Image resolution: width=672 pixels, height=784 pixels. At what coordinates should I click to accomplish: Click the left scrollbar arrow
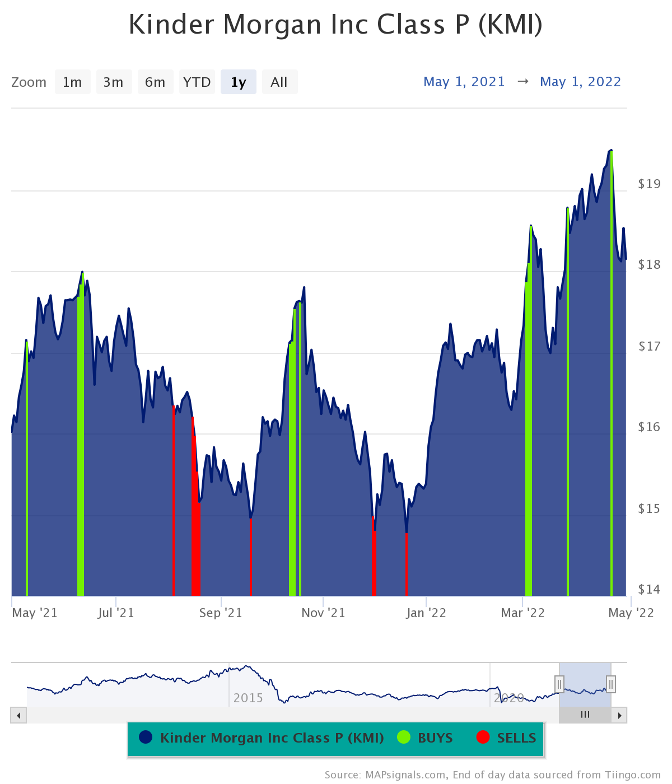[x=18, y=715]
